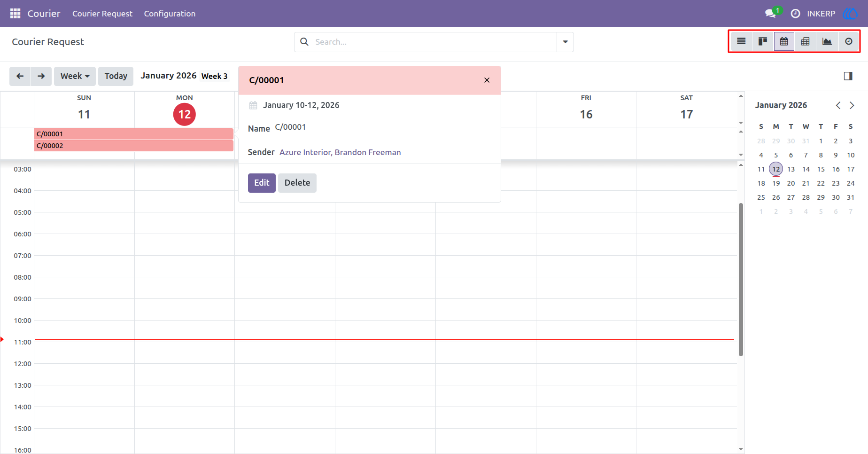Viewport: 868px width, 454px height.
Task: Select day 26 in mini calendar
Action: pyautogui.click(x=776, y=197)
